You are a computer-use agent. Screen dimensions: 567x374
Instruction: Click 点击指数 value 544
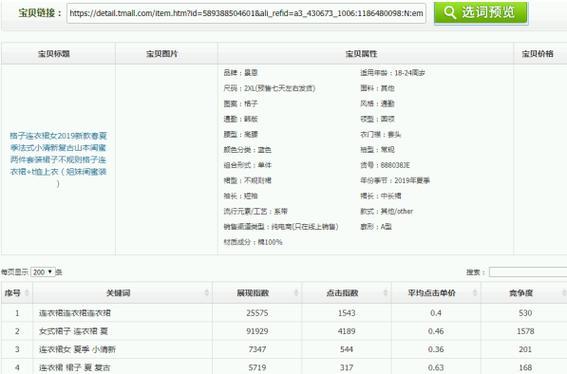[346, 349]
